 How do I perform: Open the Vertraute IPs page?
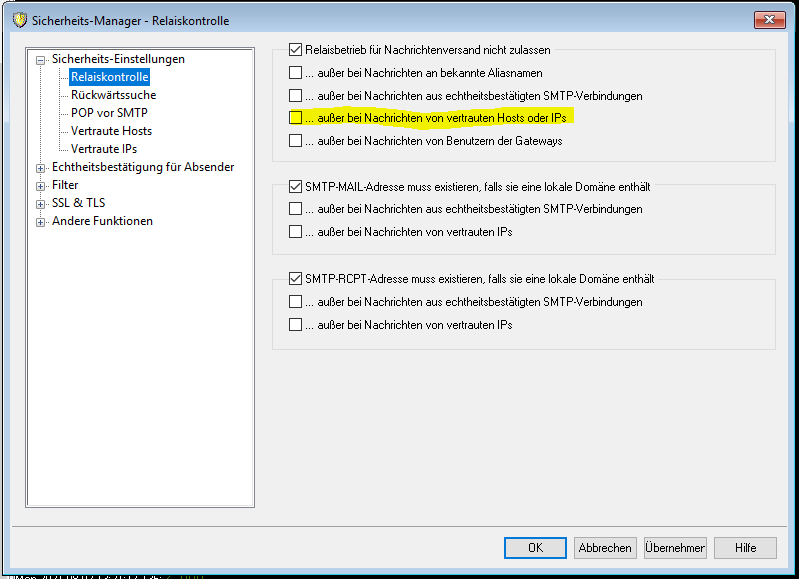pyautogui.click(x=104, y=149)
